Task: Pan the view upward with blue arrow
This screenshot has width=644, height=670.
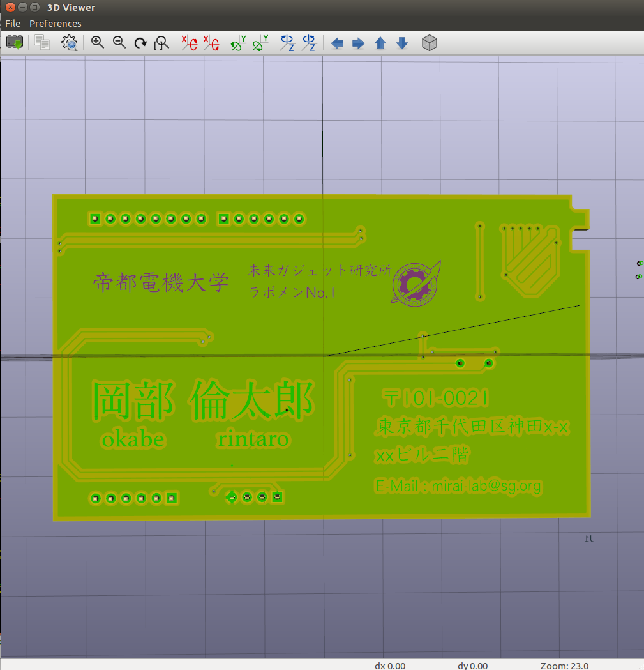Action: [x=380, y=43]
